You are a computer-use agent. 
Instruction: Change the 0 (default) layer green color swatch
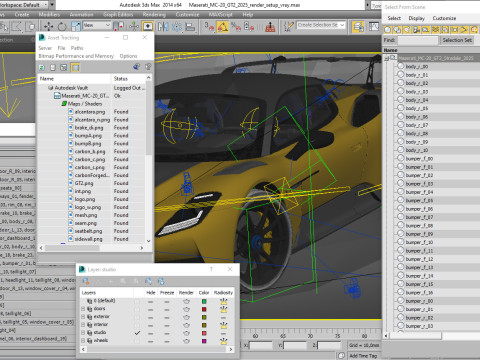[x=204, y=301]
